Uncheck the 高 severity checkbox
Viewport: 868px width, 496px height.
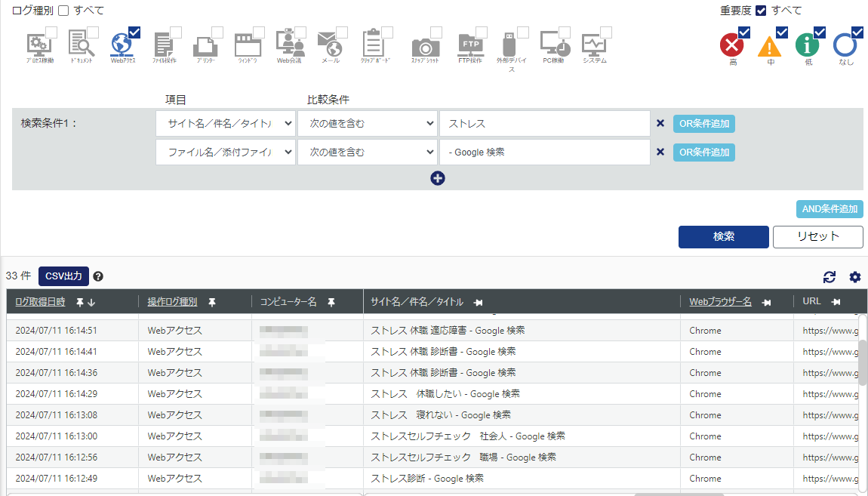click(744, 32)
